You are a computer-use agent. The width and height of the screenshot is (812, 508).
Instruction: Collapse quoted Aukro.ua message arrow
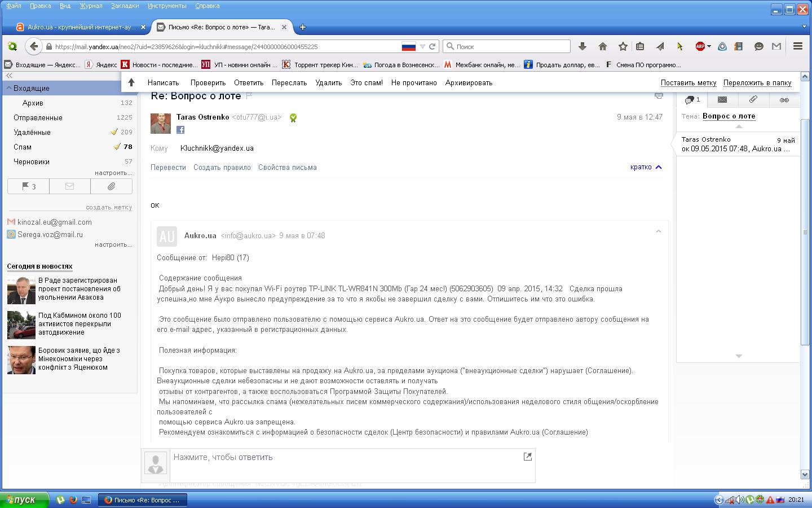coord(658,231)
